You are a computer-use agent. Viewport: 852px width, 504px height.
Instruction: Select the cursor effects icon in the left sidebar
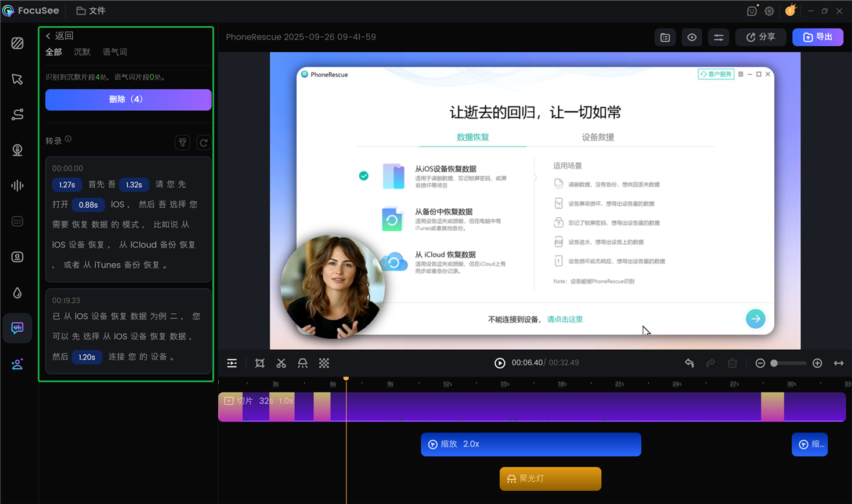(17, 78)
